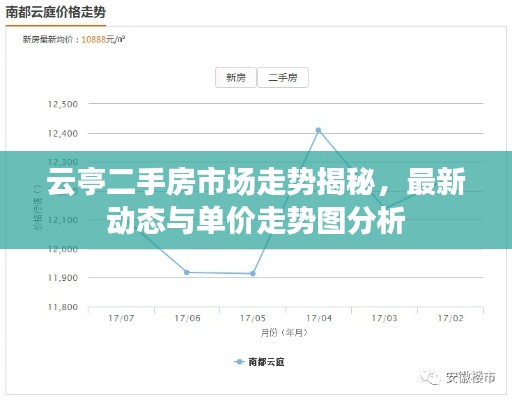The width and height of the screenshot is (512, 400).
Task: Click the 17/06 data point
Action: [x=187, y=272]
